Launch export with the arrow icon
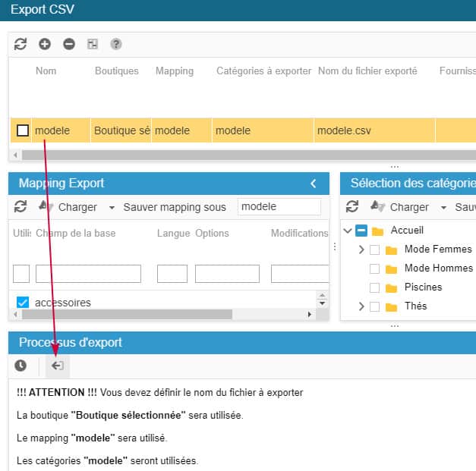This screenshot has width=476, height=471. click(57, 366)
